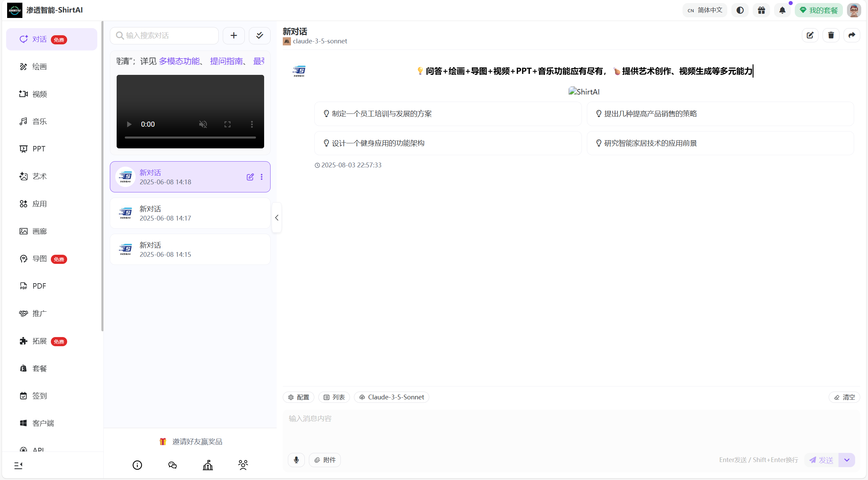This screenshot has width=868, height=480.
Task: Click the 输入搜索对话 search field
Action: pos(164,36)
